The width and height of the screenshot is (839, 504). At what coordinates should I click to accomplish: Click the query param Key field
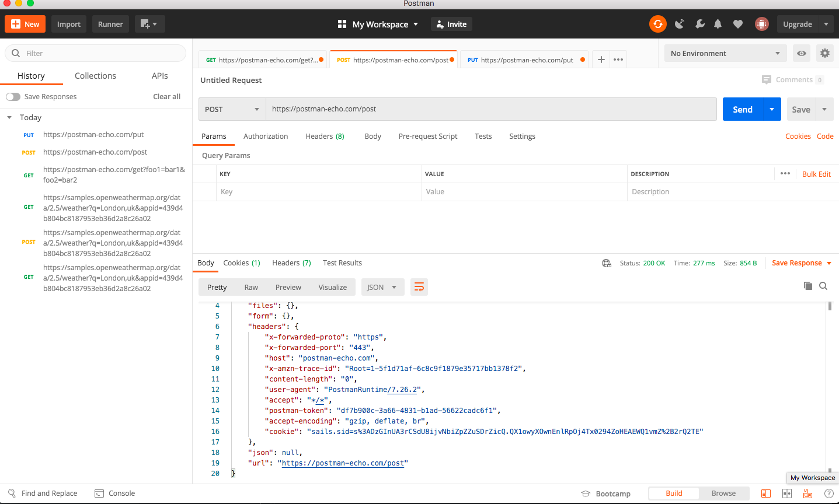tap(320, 192)
